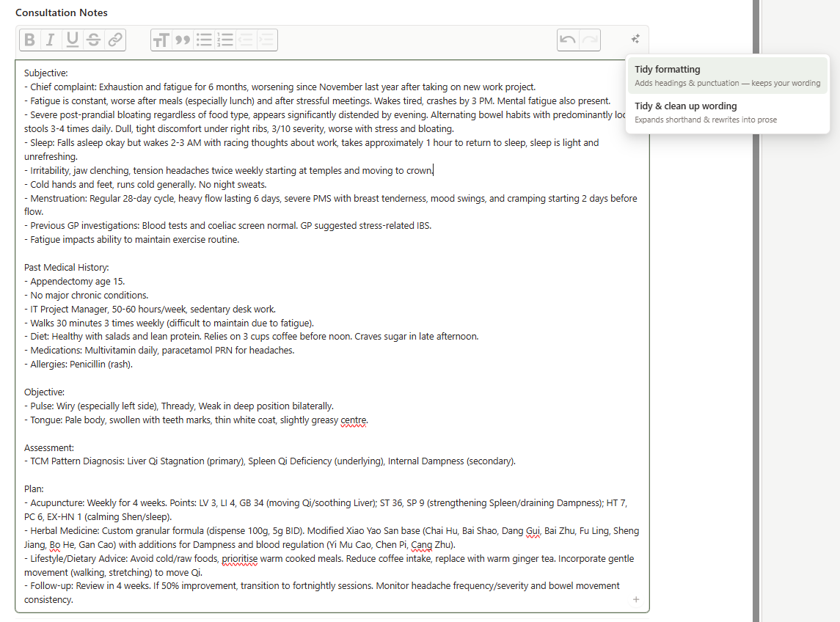Undo the last edit
This screenshot has width=840, height=622.
tap(568, 40)
